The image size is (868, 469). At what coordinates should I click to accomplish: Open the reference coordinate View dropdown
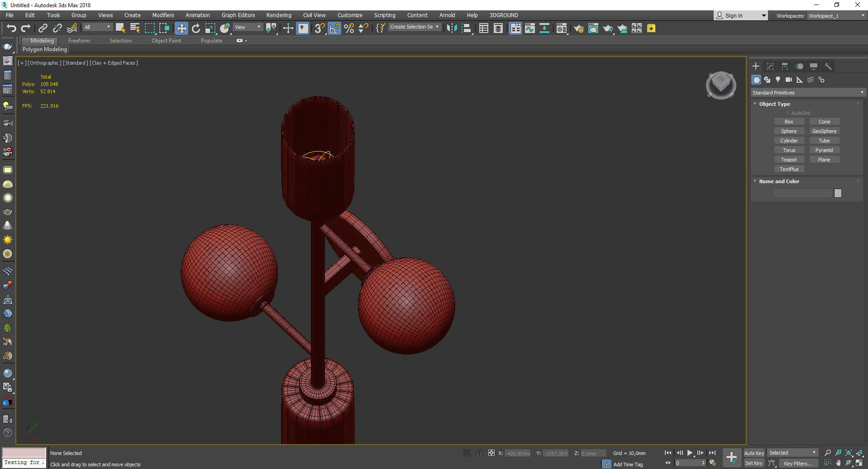click(x=248, y=27)
